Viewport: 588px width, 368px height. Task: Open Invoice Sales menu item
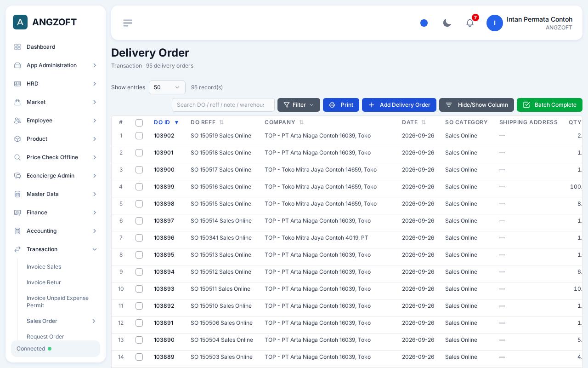coord(44,267)
